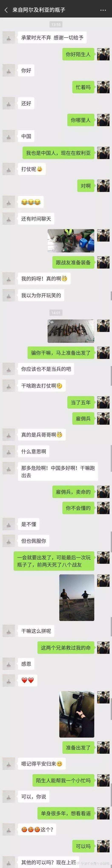The image size is (112, 868).
Task: Open the photo of rifles on the floor
Action: pyautogui.click(x=71, y=331)
